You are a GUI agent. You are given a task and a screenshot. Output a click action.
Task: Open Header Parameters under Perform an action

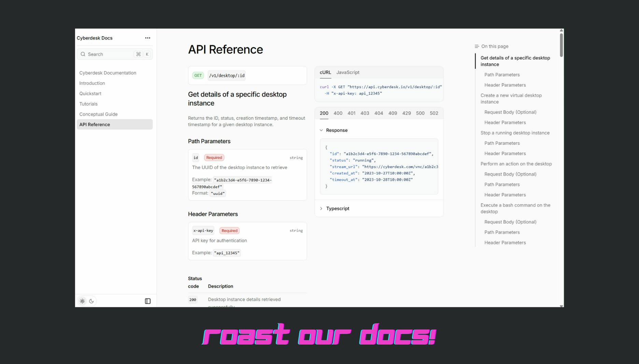tap(505, 195)
